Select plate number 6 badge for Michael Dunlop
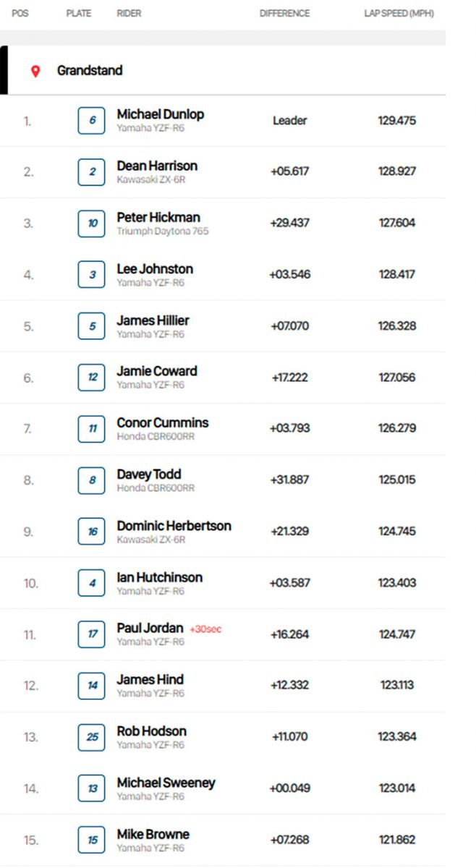The height and width of the screenshot is (868, 476). tap(92, 121)
